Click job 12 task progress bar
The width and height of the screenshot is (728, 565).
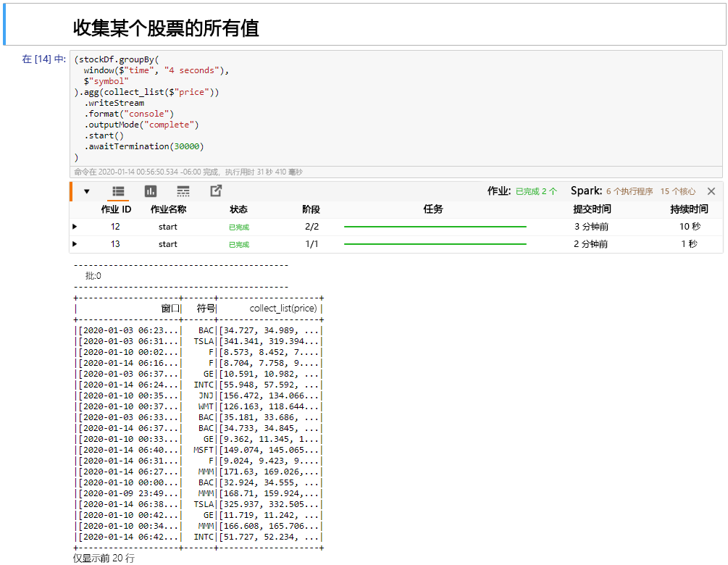[435, 227]
